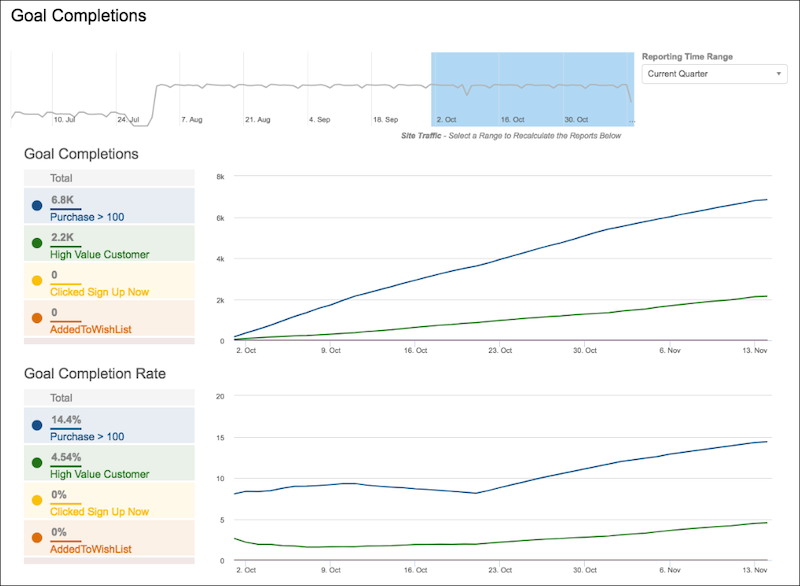Select the 14.4% completion rate value

pyautogui.click(x=65, y=420)
